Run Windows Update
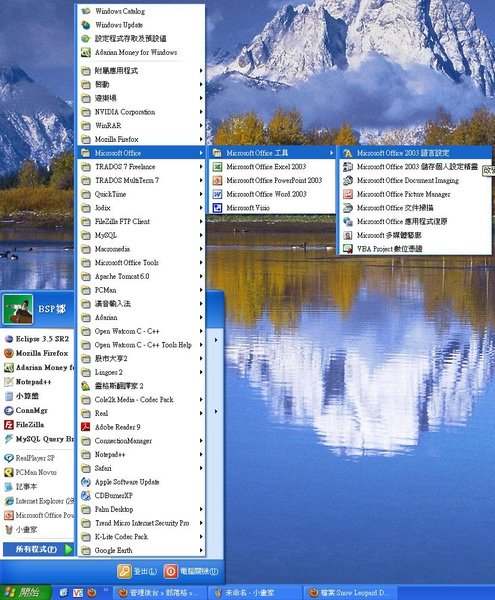 click(x=141, y=25)
